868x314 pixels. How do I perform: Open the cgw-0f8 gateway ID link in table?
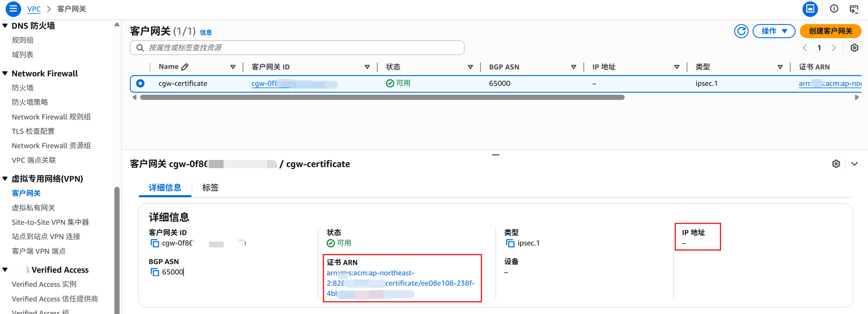pyautogui.click(x=294, y=83)
